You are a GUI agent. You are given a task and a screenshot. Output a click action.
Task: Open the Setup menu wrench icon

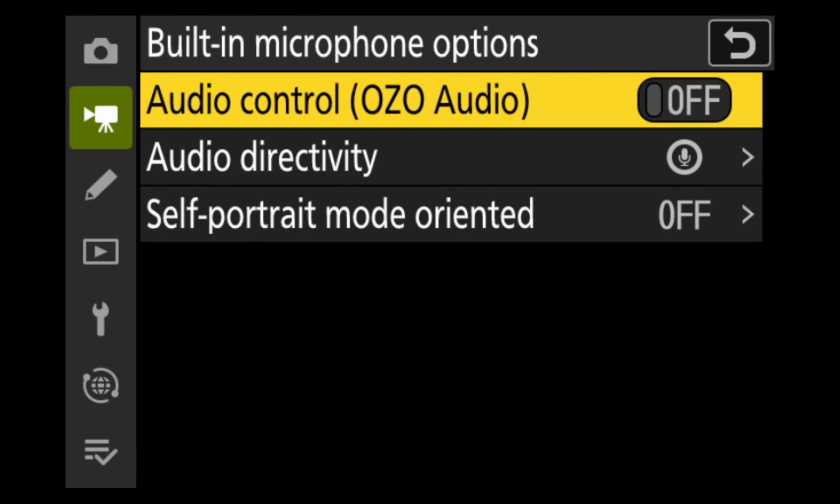101,319
